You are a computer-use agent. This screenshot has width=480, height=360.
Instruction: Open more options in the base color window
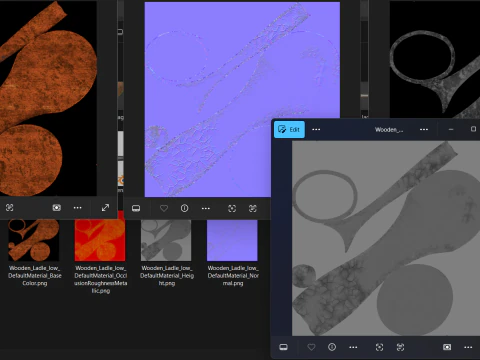(77, 208)
